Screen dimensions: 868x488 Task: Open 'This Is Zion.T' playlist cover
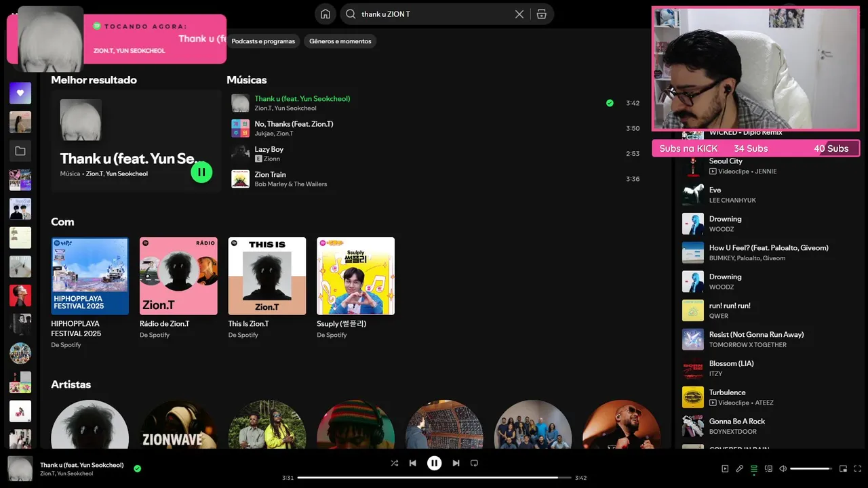tap(267, 276)
